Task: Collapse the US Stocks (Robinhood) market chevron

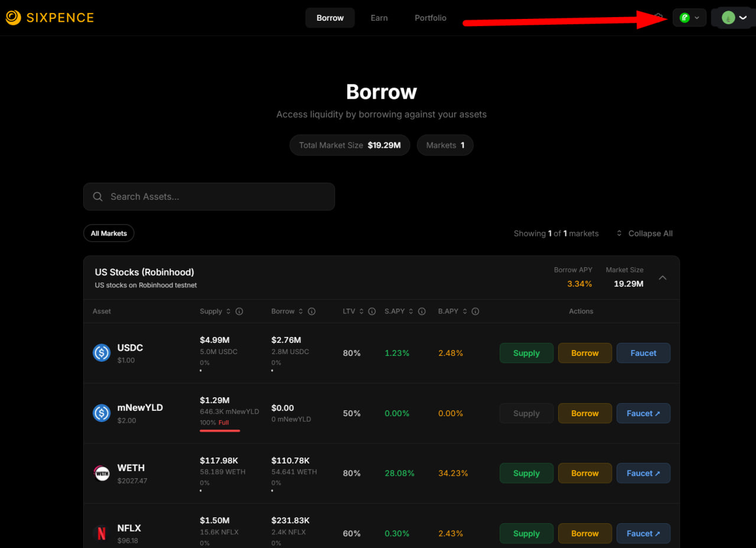Action: 663,278
